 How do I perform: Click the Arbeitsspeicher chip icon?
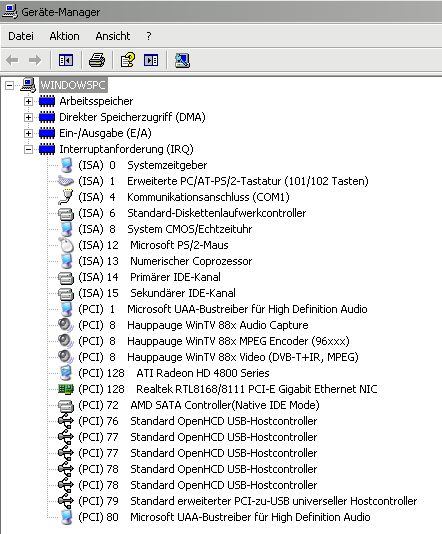pyautogui.click(x=47, y=101)
